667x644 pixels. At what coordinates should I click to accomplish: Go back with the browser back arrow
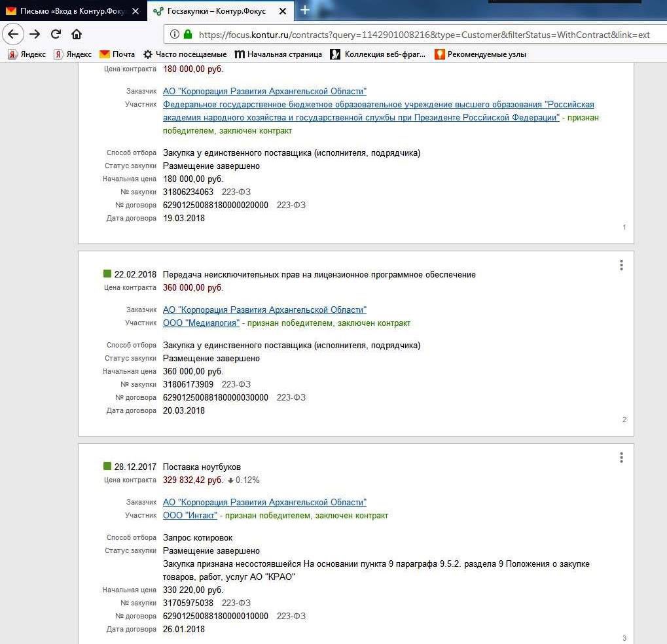point(13,34)
